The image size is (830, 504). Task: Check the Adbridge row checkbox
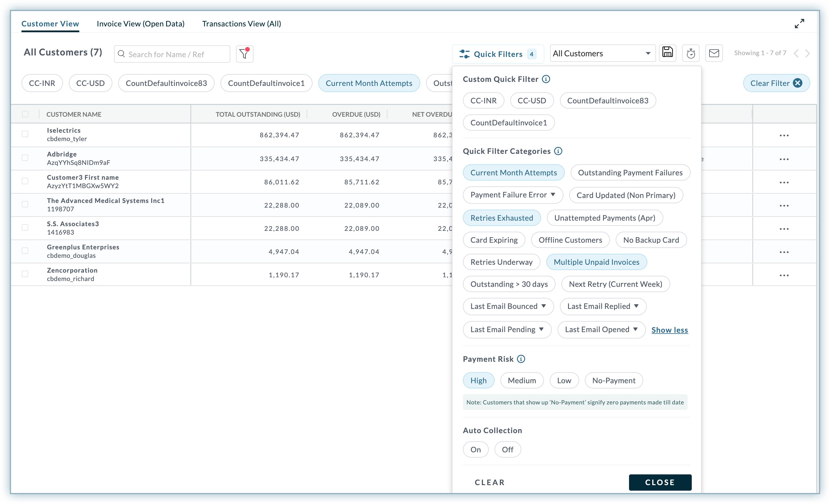coord(25,158)
